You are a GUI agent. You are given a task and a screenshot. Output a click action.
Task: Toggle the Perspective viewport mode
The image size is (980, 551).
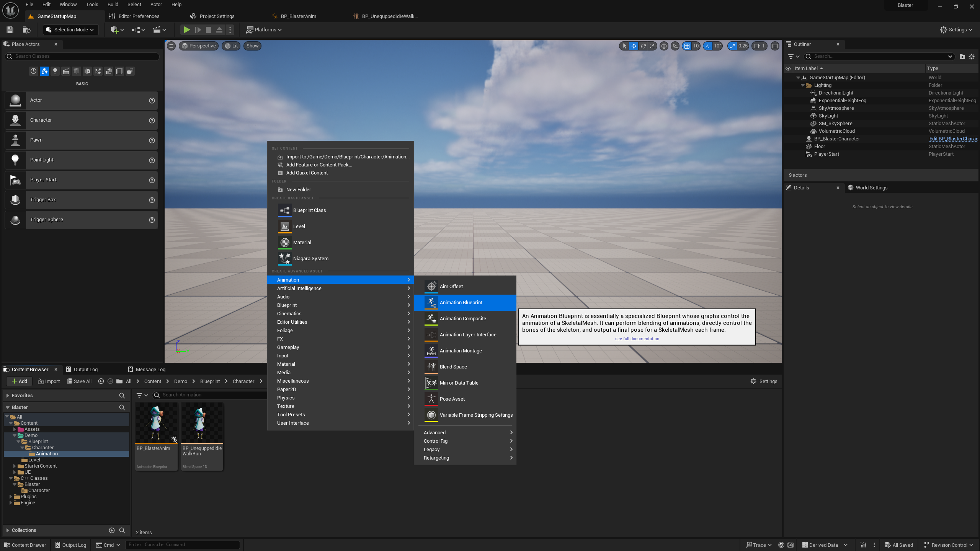(198, 45)
